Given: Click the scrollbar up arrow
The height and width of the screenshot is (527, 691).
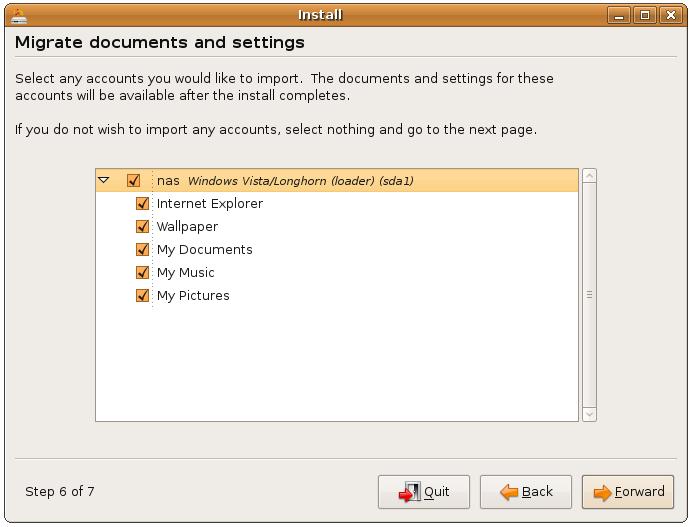Looking at the screenshot, I should [589, 177].
